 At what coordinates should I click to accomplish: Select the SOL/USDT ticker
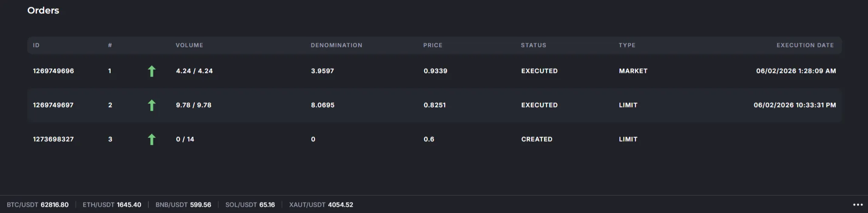click(250, 205)
